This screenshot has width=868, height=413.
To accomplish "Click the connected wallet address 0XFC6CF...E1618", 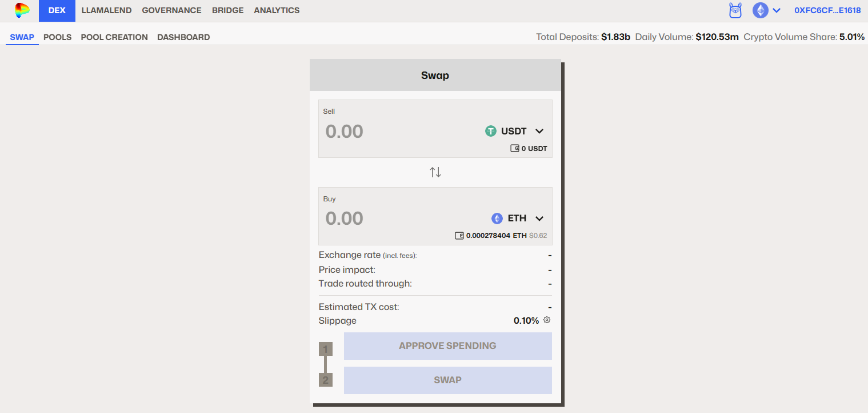I will (x=827, y=10).
